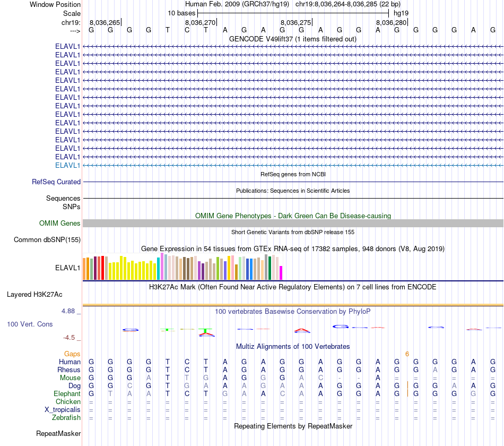Select the Human alignment row label
504x446 pixels.
[x=69, y=362]
